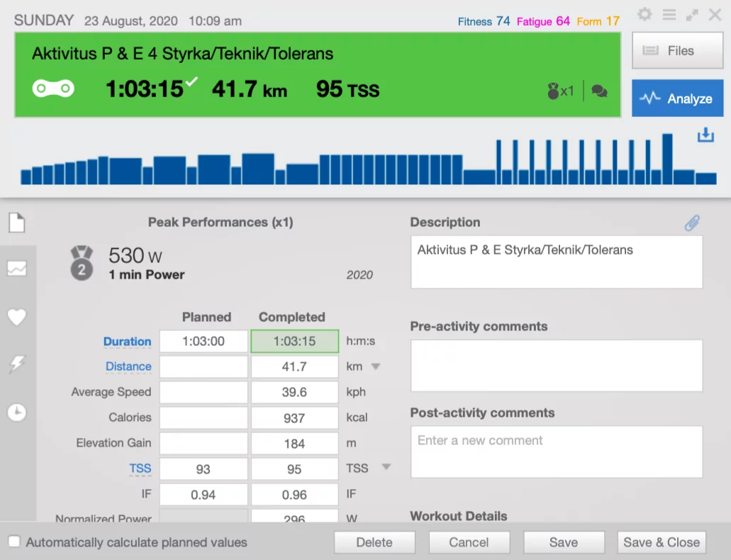Click the Save & Close button
731x560 pixels.
click(662, 542)
